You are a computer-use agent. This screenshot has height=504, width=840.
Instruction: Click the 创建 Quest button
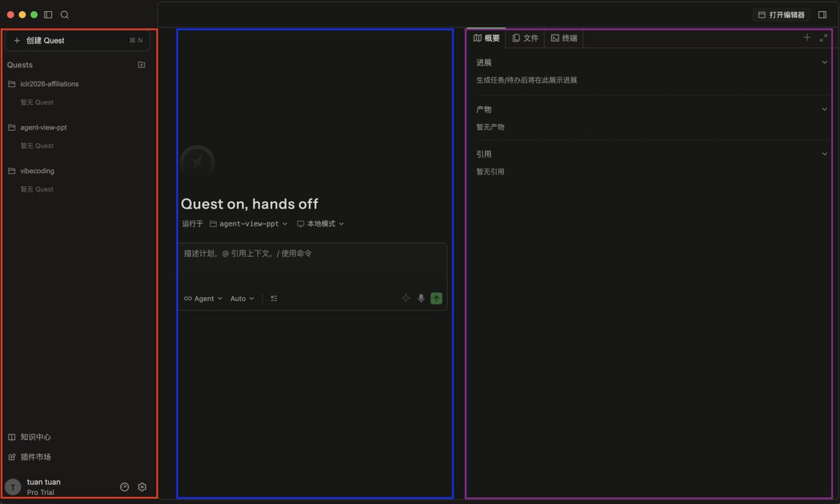[x=78, y=41]
